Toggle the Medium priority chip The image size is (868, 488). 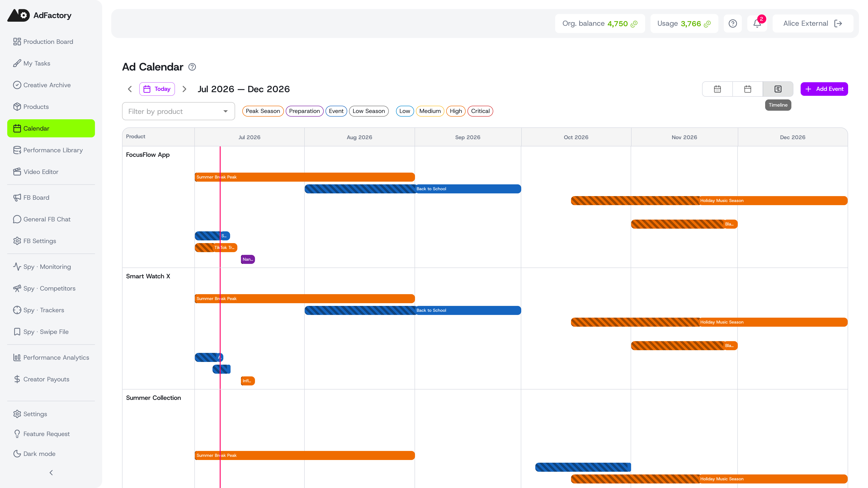pos(430,111)
